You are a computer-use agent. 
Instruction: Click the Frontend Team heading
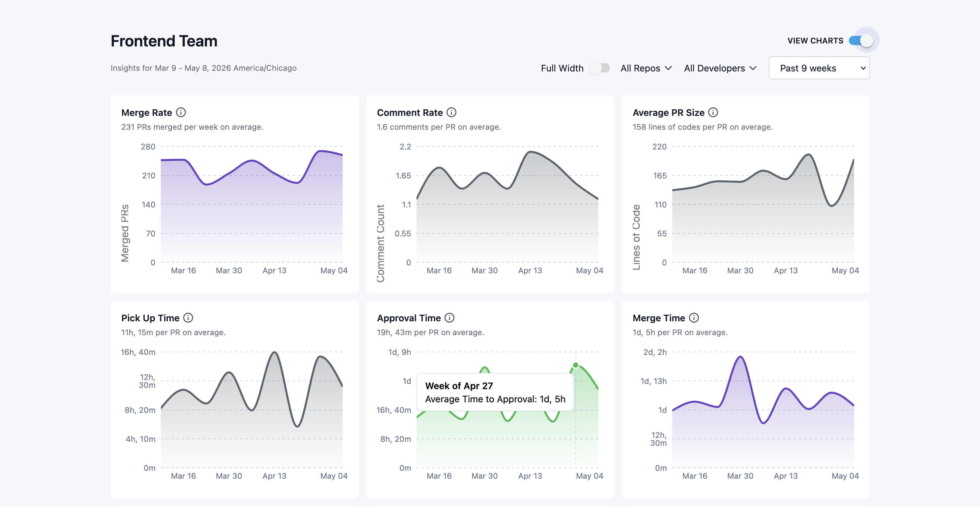[x=164, y=41]
